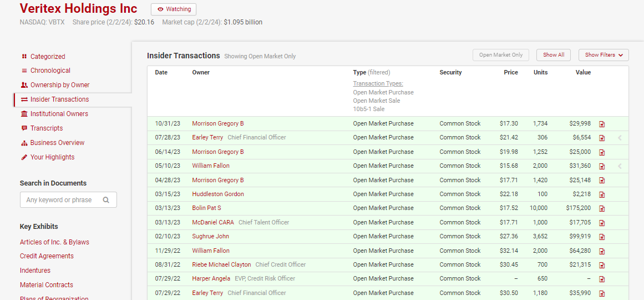Image resolution: width=644 pixels, height=300 pixels.
Task: Click the Institutional Owners bank icon
Action: 24,113
